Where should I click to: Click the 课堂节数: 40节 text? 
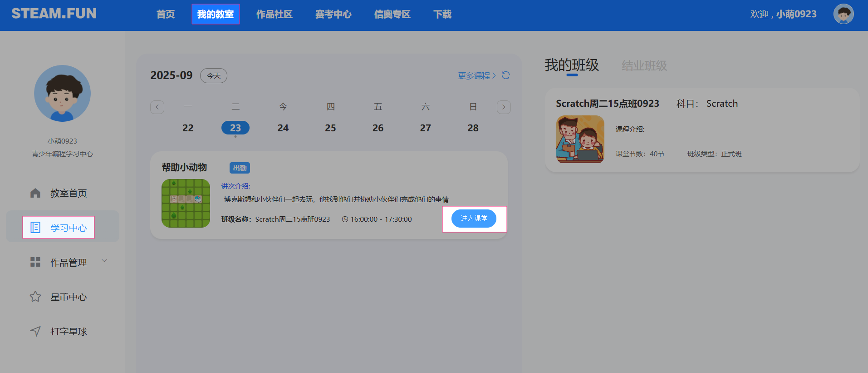click(x=640, y=154)
